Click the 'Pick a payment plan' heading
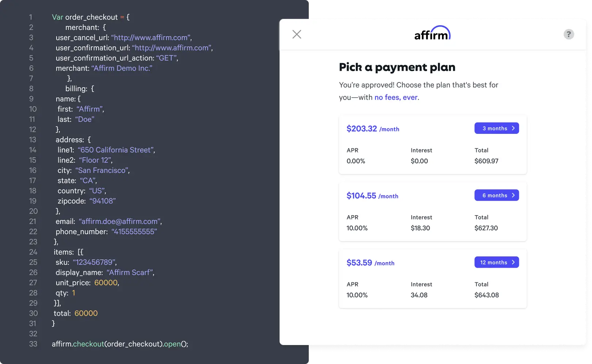592x364 pixels. tap(397, 67)
